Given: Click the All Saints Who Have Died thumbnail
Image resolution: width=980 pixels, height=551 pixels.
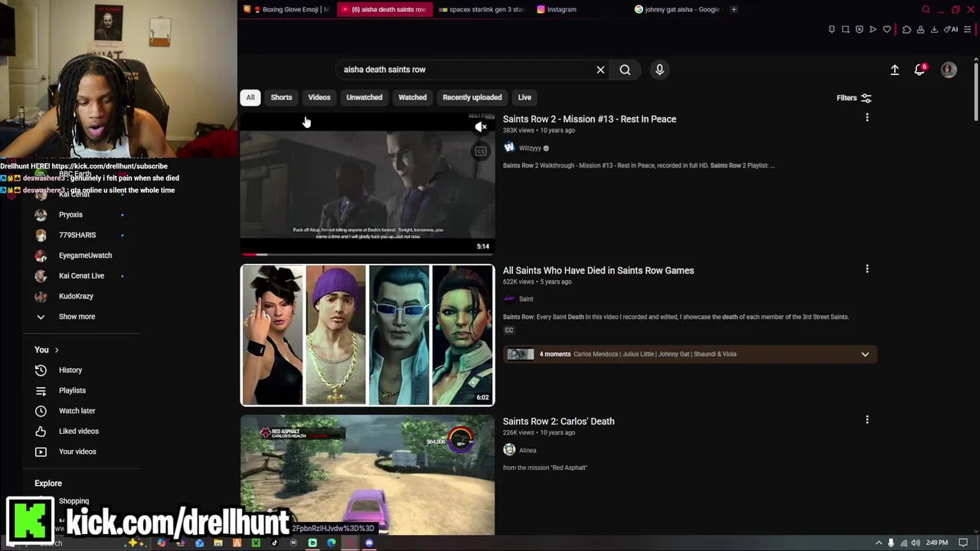Looking at the screenshot, I should (x=367, y=334).
